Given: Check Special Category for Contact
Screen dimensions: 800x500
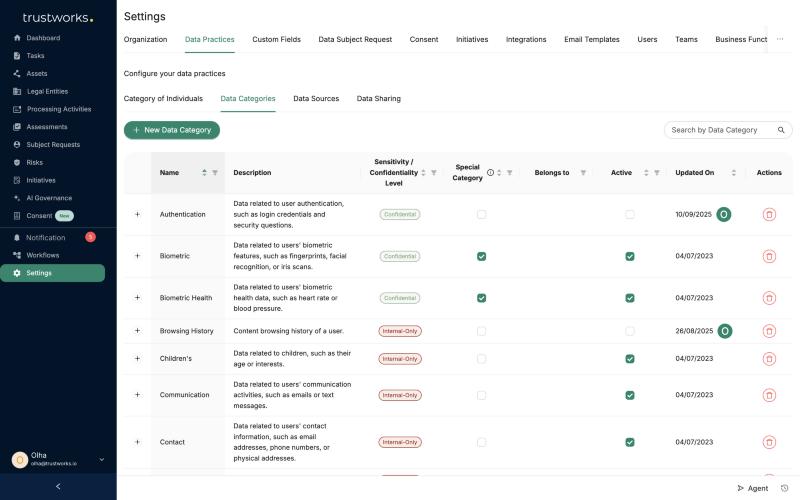Looking at the screenshot, I should [481, 442].
